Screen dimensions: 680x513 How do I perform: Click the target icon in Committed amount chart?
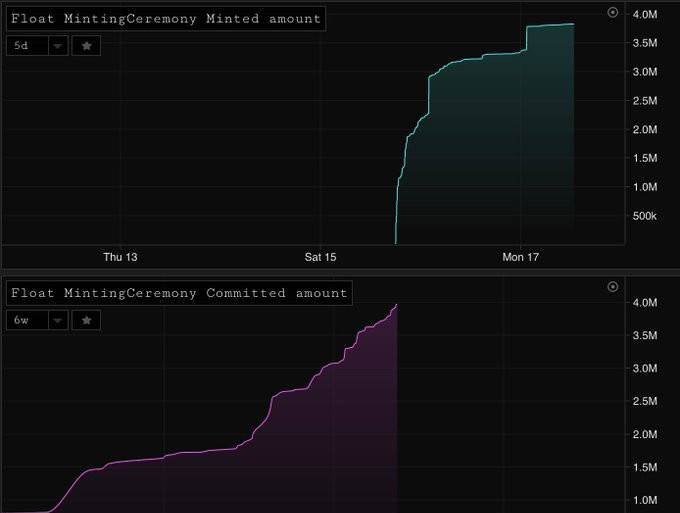[x=612, y=286]
